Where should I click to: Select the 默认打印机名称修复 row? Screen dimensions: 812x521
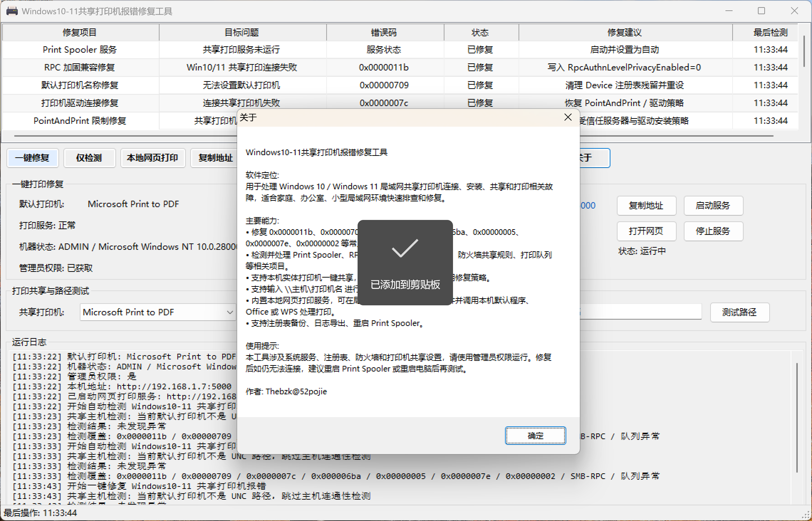[400, 85]
